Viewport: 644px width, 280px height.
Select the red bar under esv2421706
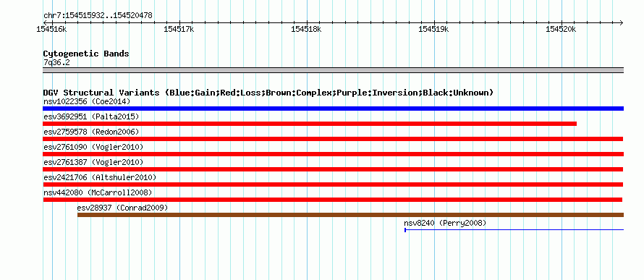point(333,184)
